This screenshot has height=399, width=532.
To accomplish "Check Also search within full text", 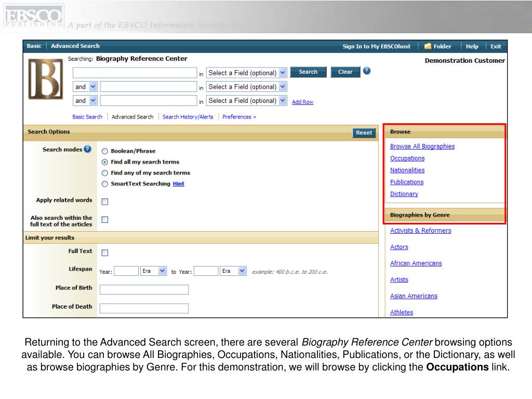I will pos(105,220).
